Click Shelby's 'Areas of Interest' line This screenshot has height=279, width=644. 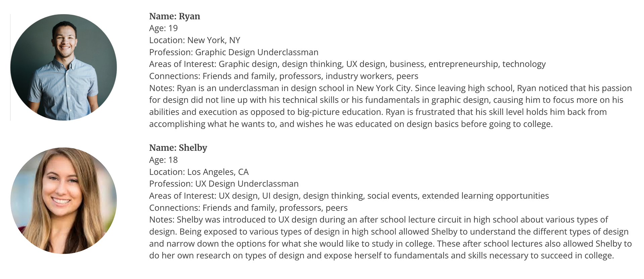tap(349, 196)
